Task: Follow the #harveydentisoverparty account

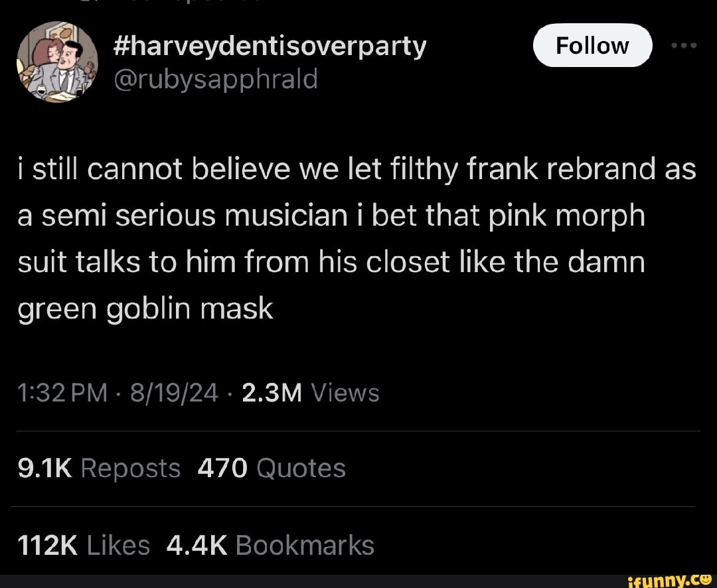Action: (593, 45)
